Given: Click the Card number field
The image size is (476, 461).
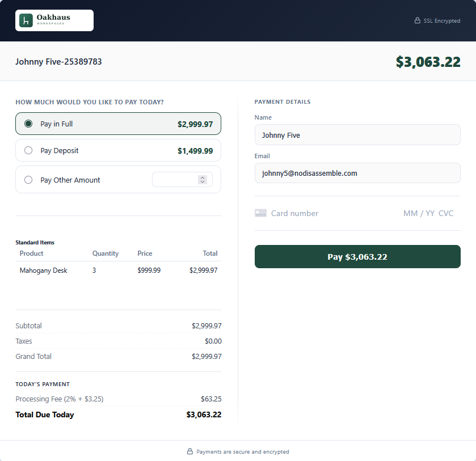Looking at the screenshot, I should (x=294, y=213).
